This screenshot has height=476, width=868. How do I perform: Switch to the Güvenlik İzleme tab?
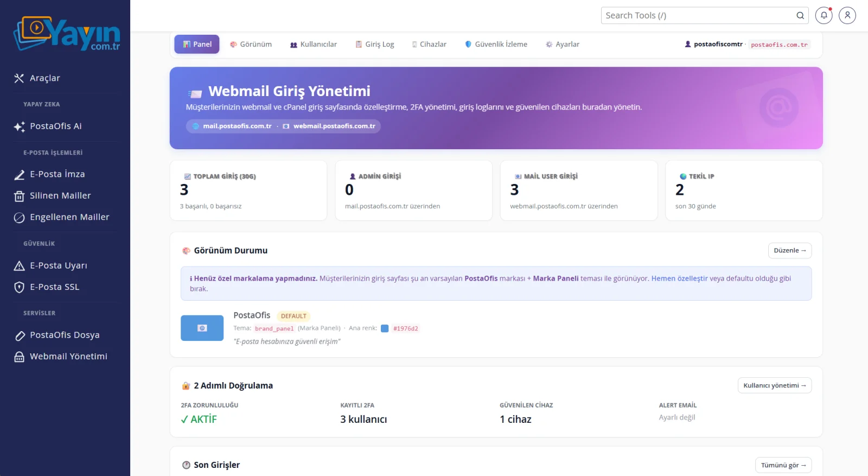(496, 45)
